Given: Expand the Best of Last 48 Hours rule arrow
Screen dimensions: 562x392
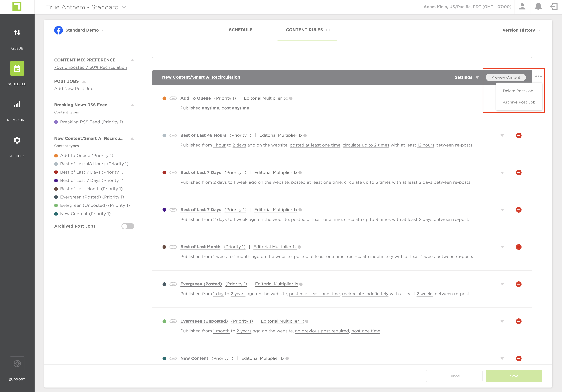Looking at the screenshot, I should (502, 136).
